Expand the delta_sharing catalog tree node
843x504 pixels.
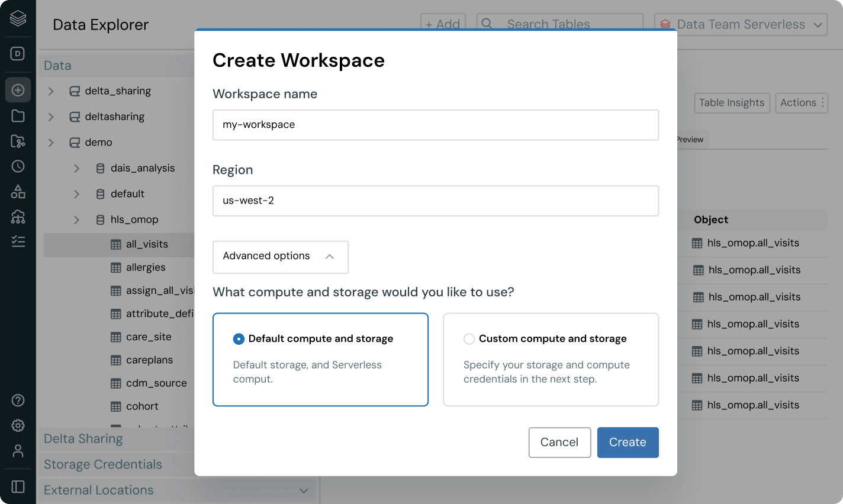(51, 91)
